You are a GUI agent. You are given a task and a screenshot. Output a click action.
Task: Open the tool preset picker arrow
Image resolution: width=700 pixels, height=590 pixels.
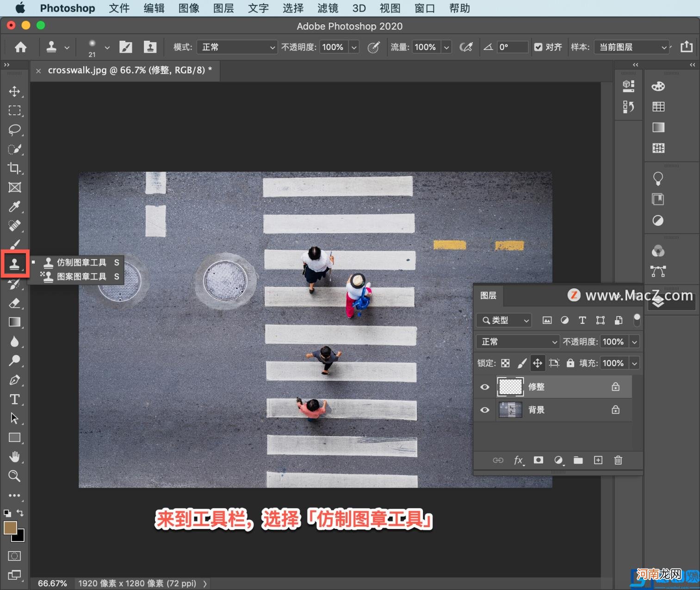(67, 47)
